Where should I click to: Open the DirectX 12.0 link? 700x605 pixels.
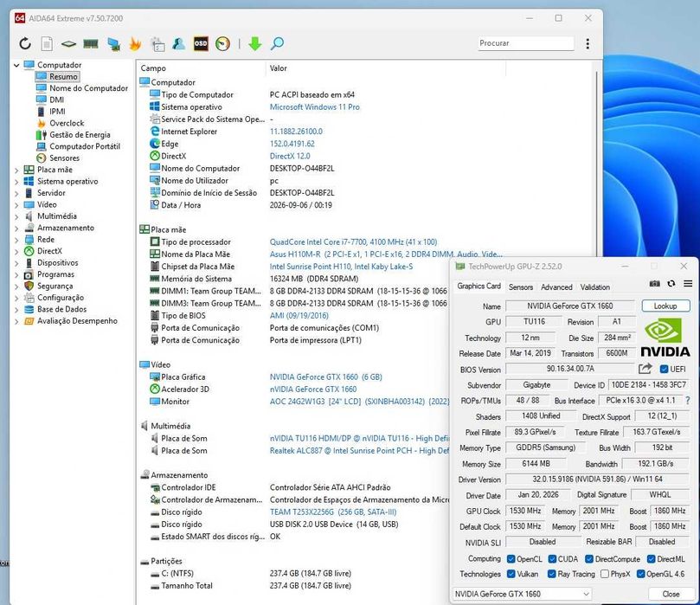point(290,157)
